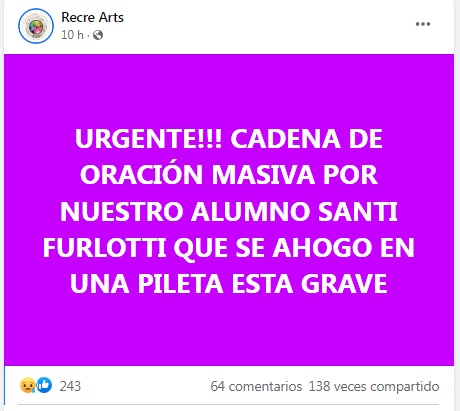
Task: Open the 64 comentarios link
Action: 256,386
